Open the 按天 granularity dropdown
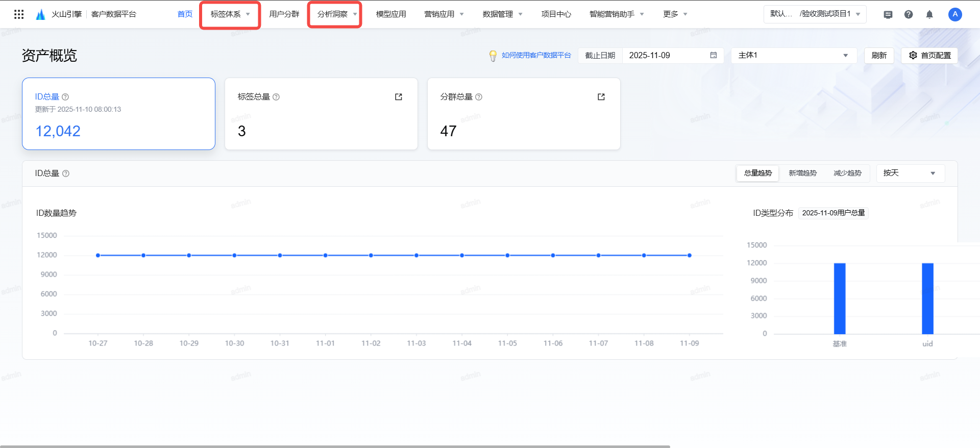 point(911,173)
